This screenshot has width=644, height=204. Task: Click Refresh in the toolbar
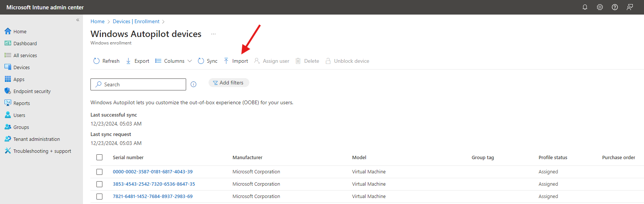[107, 61]
